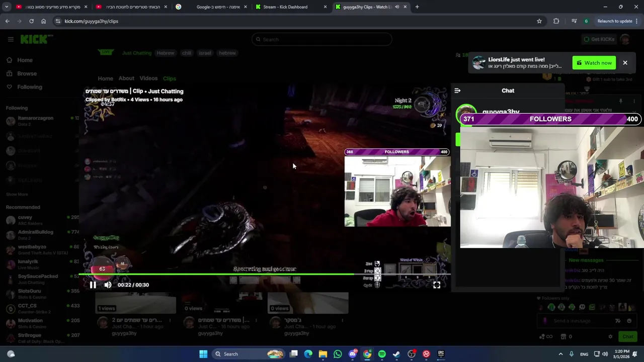Switch to Stream - Kick Dashboard tab
644x362 pixels.
tap(291, 7)
